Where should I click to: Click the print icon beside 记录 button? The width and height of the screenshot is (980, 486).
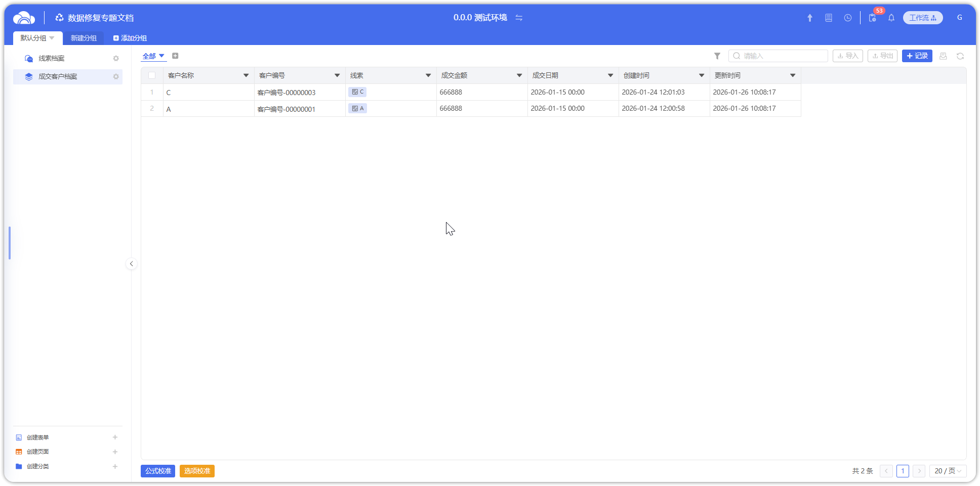click(x=943, y=56)
